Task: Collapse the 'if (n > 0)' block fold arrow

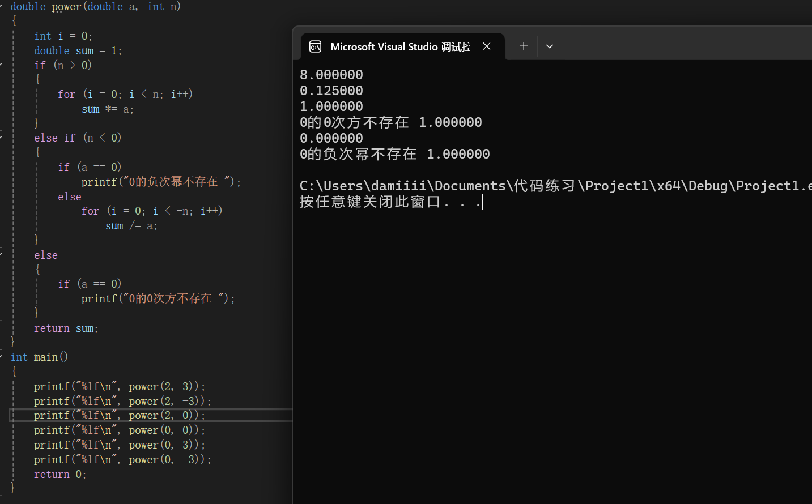Action: [x=2, y=65]
